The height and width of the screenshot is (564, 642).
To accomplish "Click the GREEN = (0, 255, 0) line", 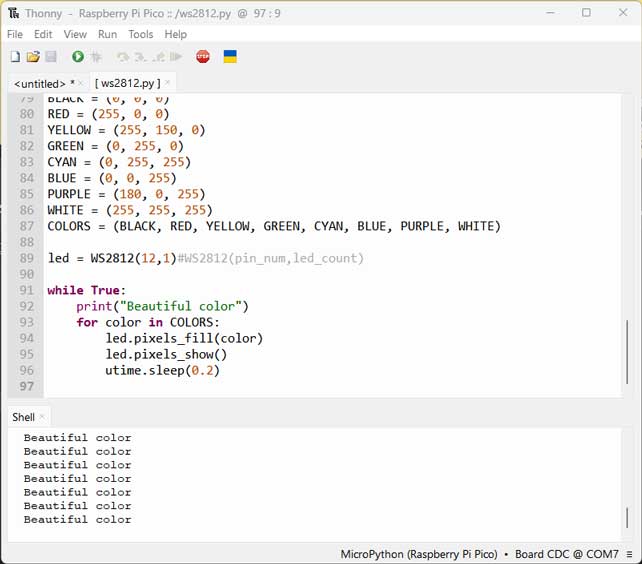I will tap(115, 146).
